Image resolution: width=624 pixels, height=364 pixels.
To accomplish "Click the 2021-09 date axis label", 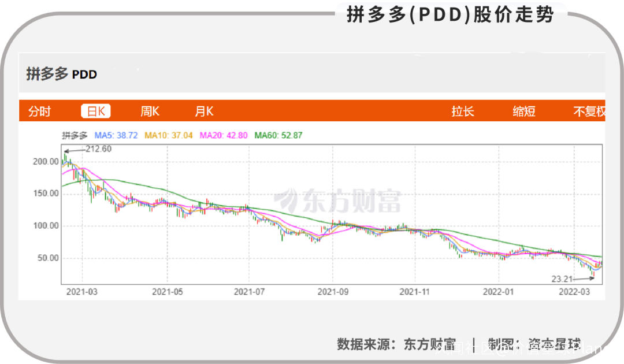I will click(x=333, y=292).
